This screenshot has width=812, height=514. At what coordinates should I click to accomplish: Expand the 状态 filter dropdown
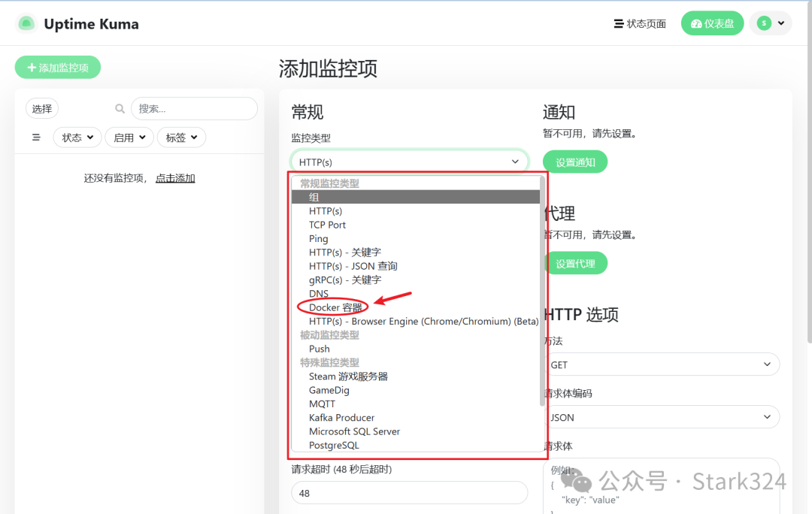(77, 138)
